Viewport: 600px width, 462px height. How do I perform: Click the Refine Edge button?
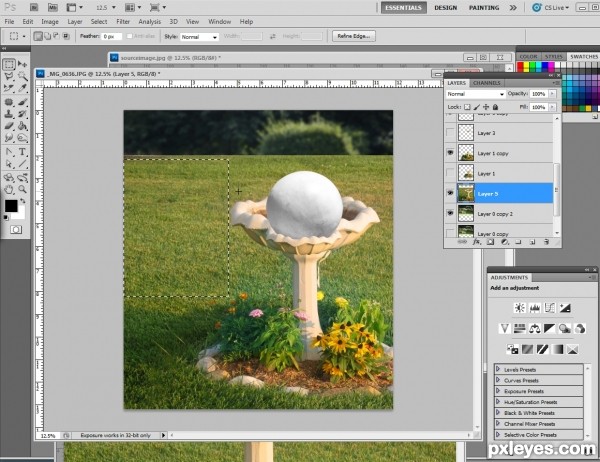[354, 36]
